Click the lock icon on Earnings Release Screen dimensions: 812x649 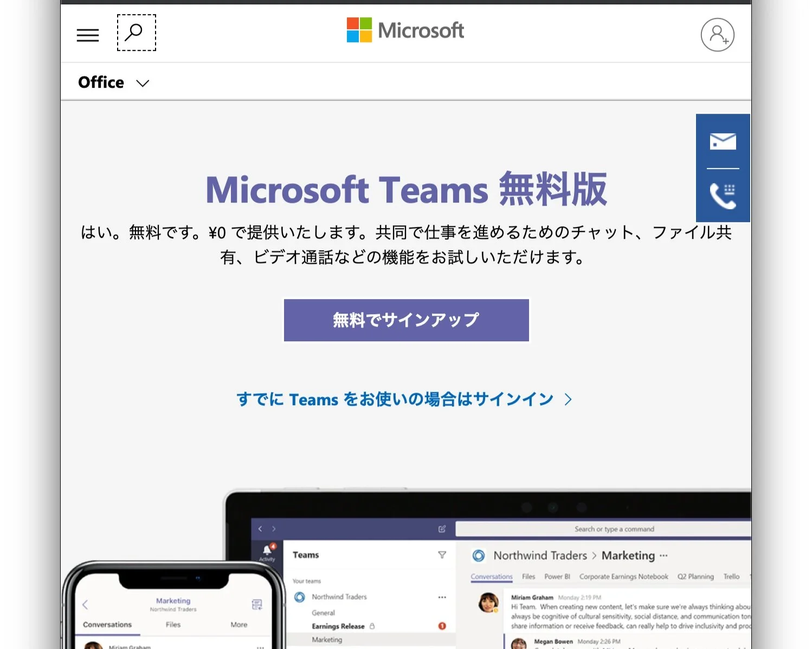(373, 626)
